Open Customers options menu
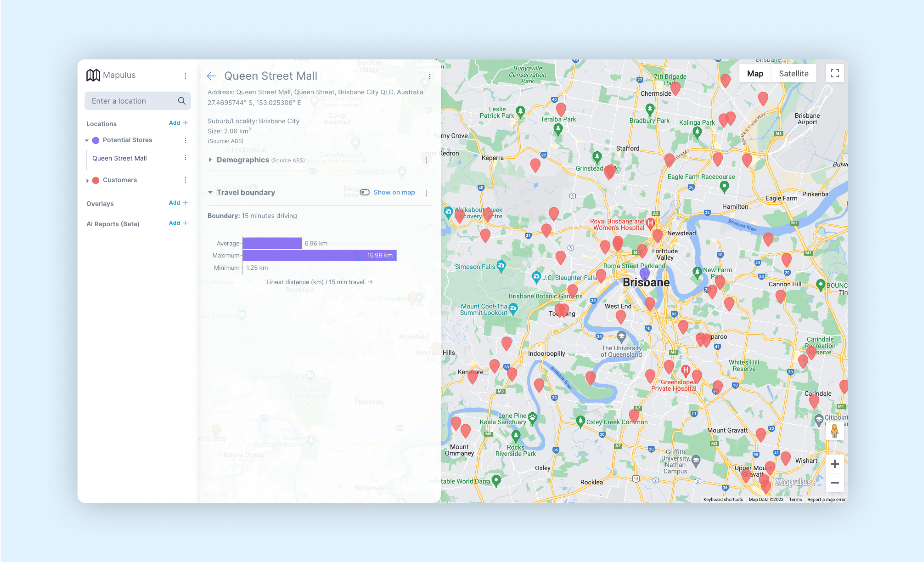 [x=185, y=180]
